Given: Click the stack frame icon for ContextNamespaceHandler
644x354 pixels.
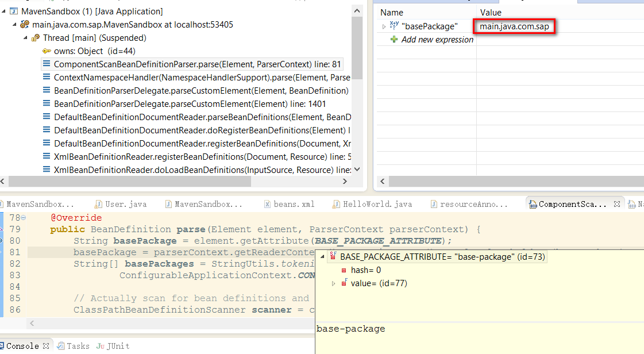Looking at the screenshot, I should [x=47, y=77].
